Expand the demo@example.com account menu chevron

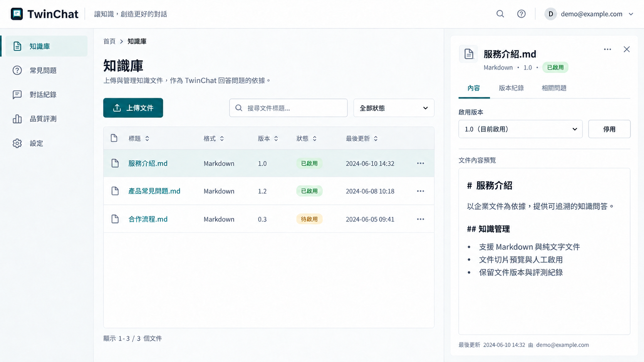coord(631,14)
